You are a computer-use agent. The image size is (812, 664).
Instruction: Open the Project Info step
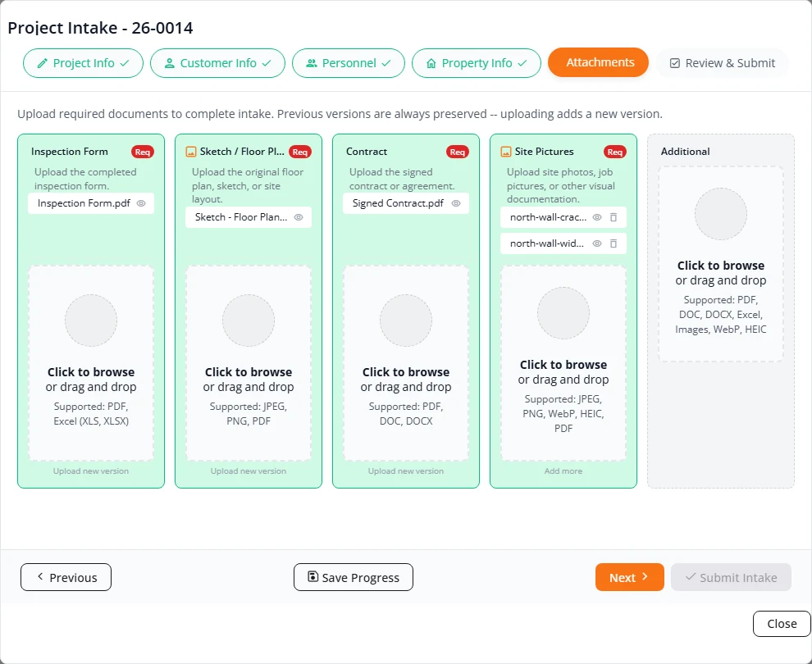tap(83, 63)
